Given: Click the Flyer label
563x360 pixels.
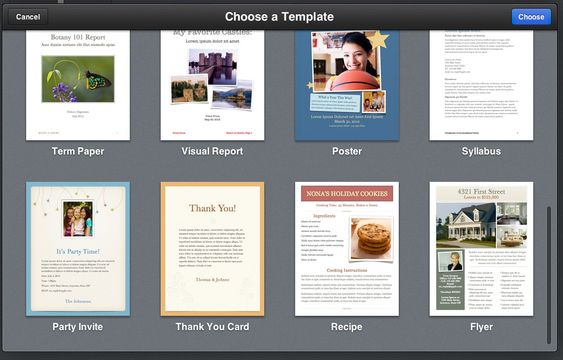Looking at the screenshot, I should point(481,327).
